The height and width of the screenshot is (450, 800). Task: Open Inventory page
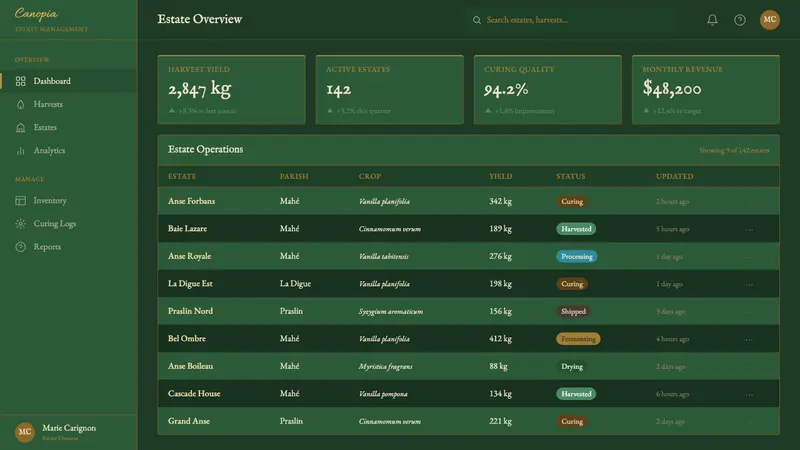tap(69, 201)
